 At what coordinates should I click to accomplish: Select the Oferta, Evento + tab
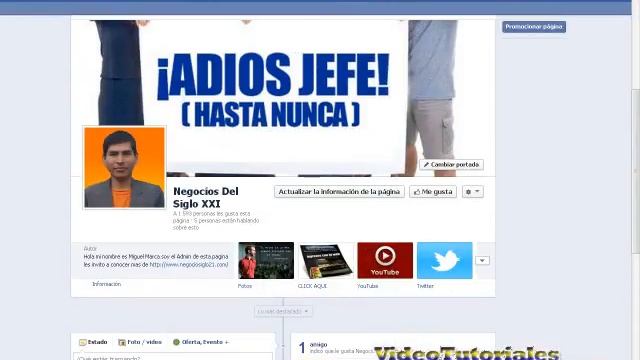(201, 342)
